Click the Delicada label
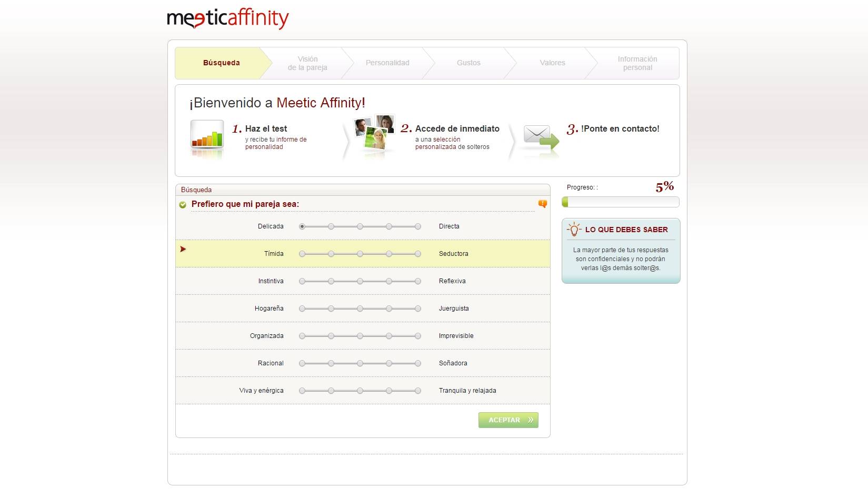Screen dimensions: 868x497 (271, 226)
